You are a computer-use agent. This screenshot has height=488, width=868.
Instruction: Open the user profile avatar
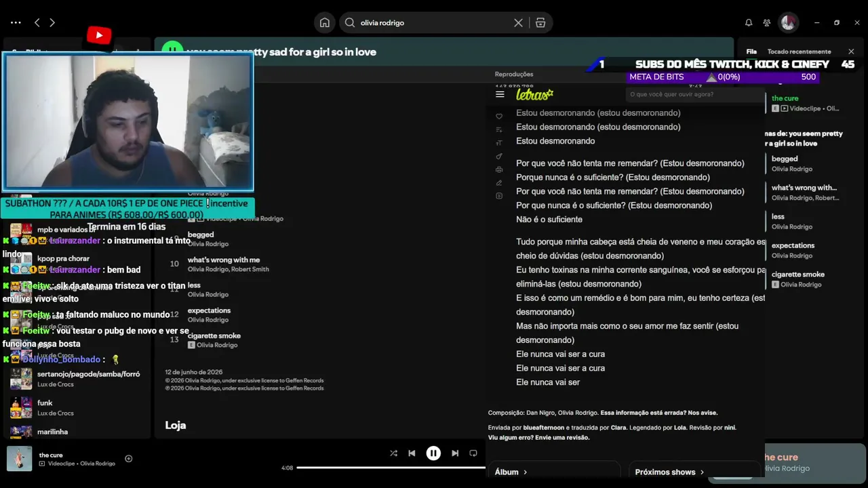pos(788,22)
